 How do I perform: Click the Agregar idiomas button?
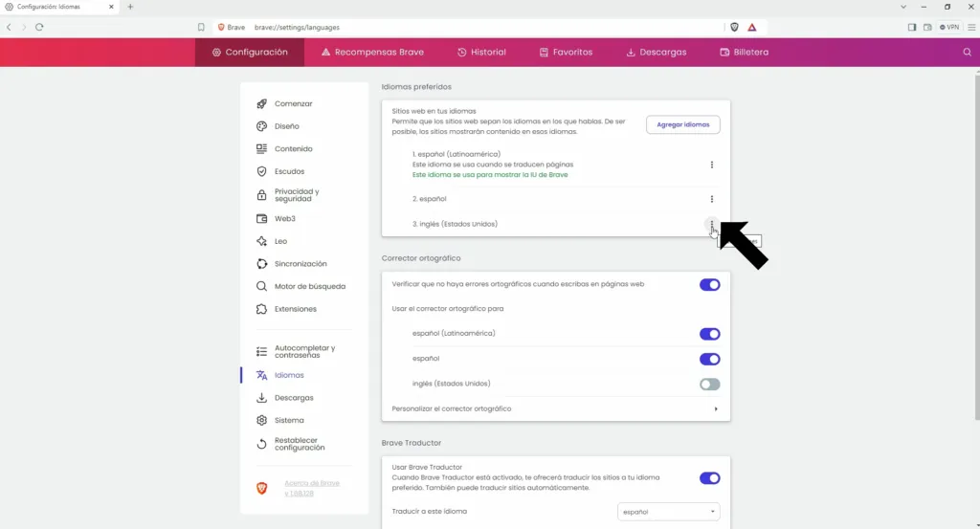point(682,125)
